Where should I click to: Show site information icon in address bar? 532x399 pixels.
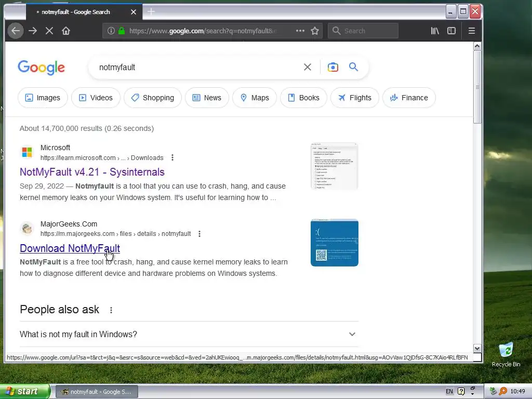click(111, 31)
